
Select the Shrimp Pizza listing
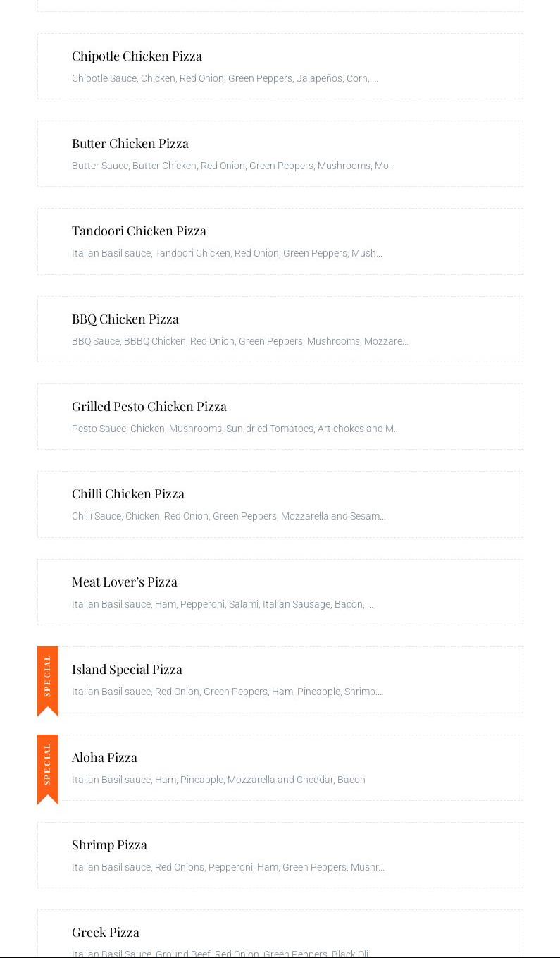point(109,844)
